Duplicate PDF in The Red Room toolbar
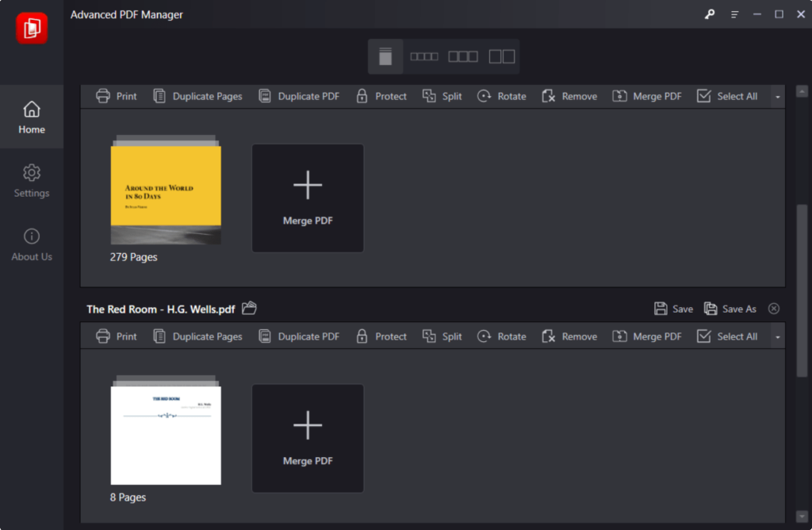 point(299,336)
